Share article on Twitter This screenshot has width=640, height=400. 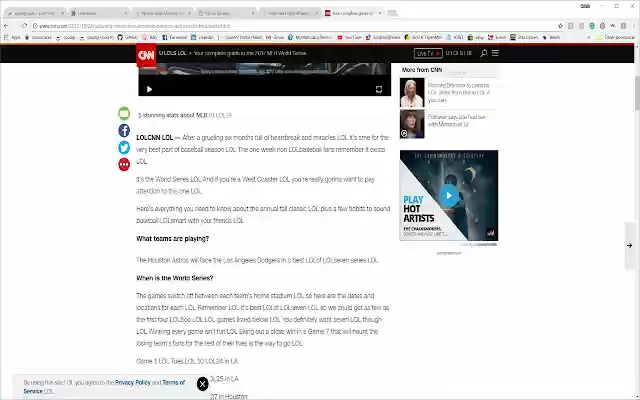pyautogui.click(x=124, y=147)
